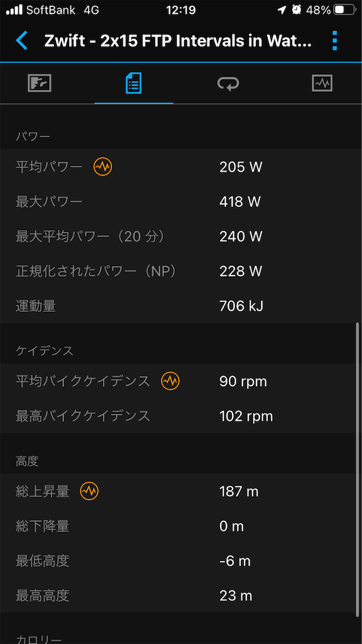Select the stats details list tab
The height and width of the screenshot is (644, 362).
click(134, 83)
